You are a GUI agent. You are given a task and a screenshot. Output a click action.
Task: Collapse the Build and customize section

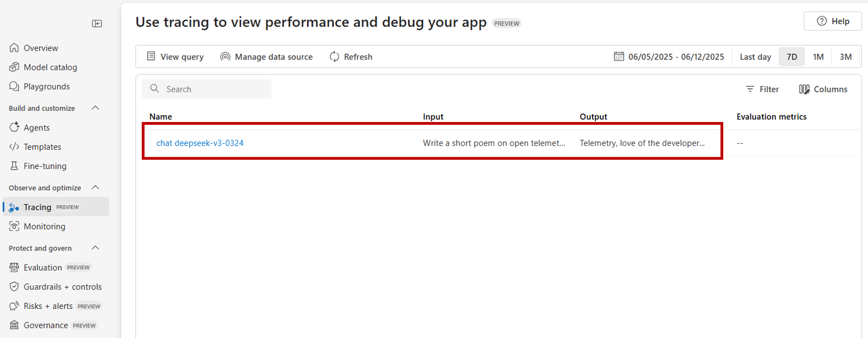[x=95, y=108]
